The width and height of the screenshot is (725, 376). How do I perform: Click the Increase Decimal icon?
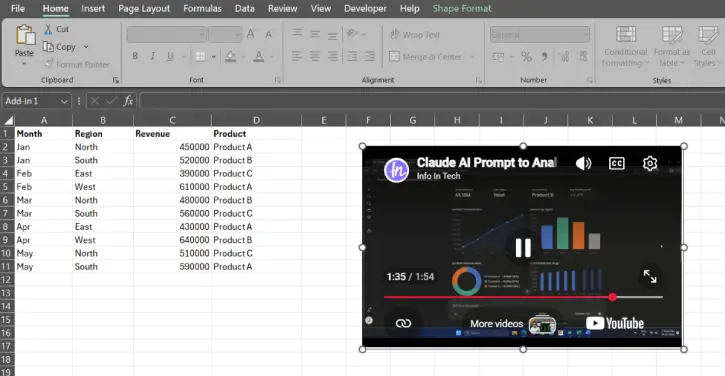pos(564,57)
